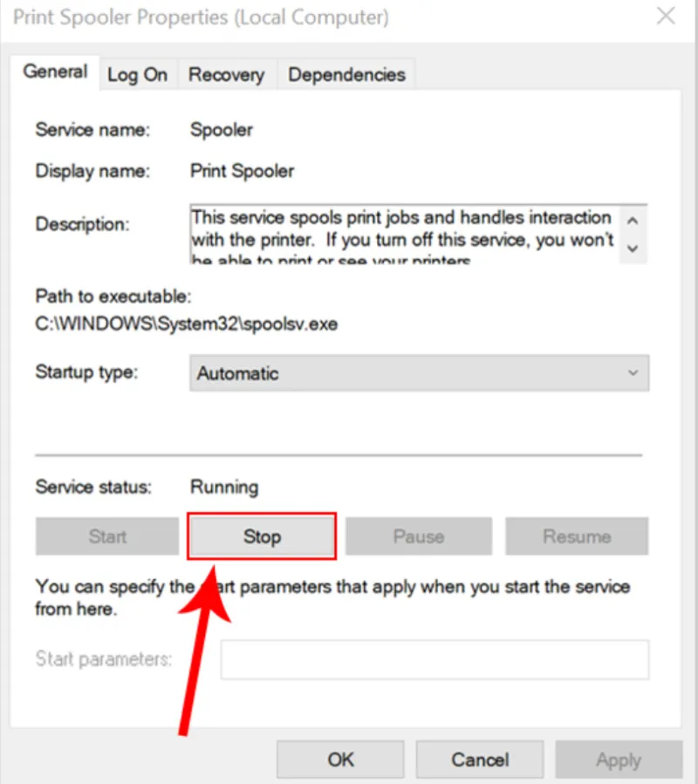Click the disabled Pause button
Viewport: 698px width, 784px height.
(x=419, y=536)
